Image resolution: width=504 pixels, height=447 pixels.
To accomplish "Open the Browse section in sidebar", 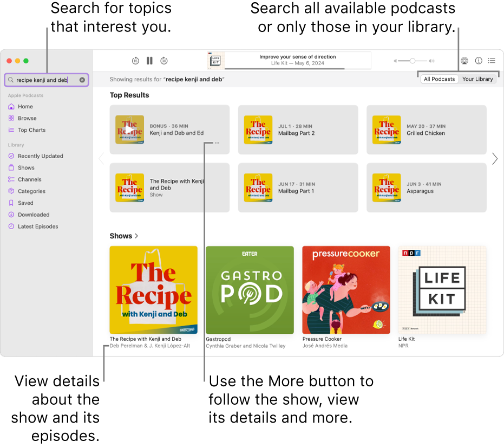I will pos(24,118).
